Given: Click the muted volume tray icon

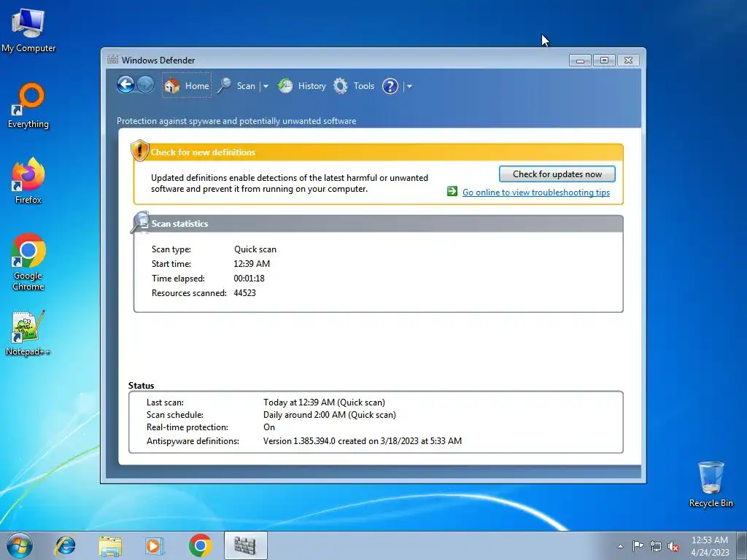Looking at the screenshot, I should (673, 546).
